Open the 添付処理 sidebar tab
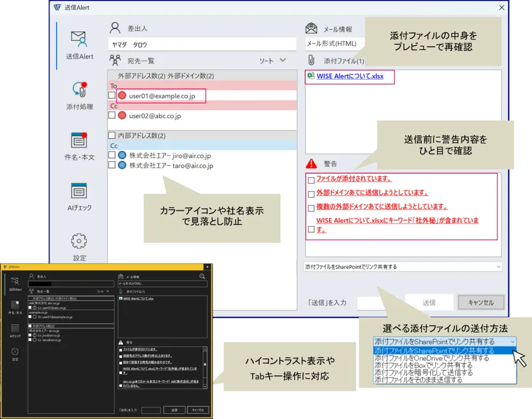The height and width of the screenshot is (419, 532). click(79, 96)
